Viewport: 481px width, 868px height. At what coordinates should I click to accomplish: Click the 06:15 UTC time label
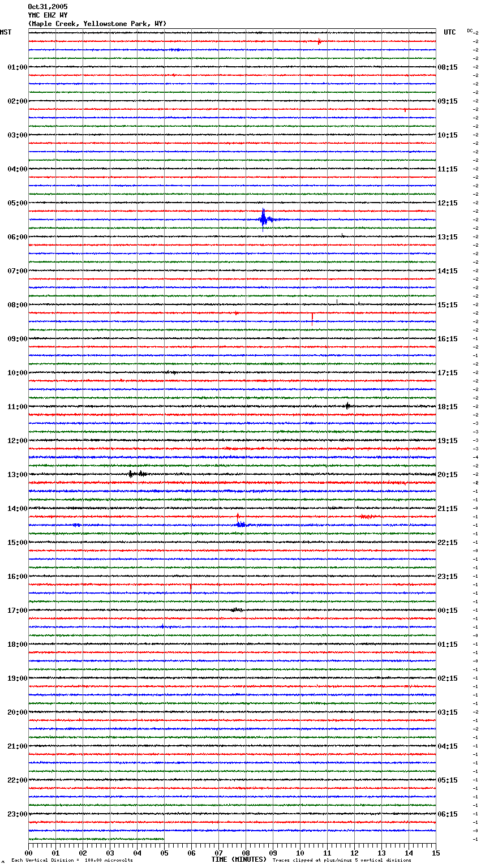(448, 814)
